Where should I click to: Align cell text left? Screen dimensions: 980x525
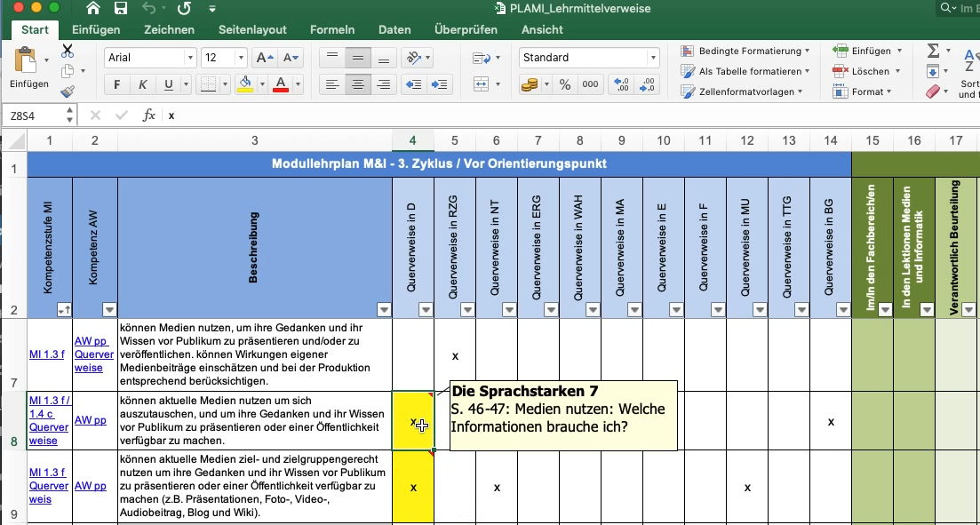(332, 84)
